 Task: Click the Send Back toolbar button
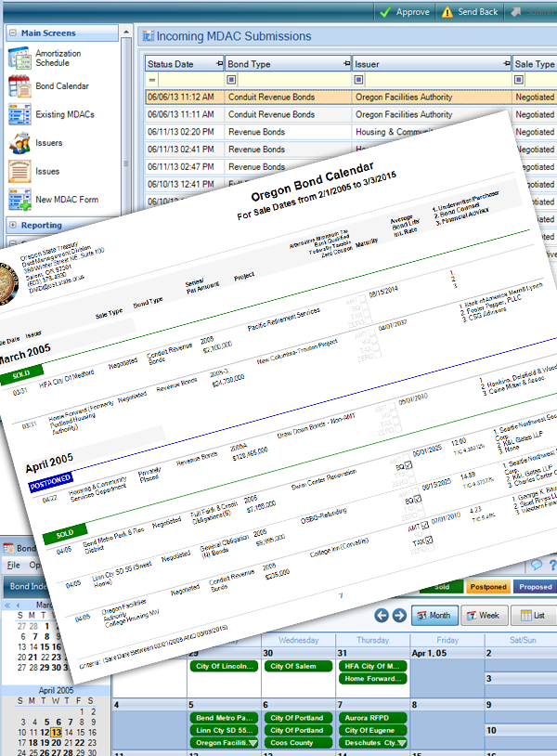pos(470,11)
